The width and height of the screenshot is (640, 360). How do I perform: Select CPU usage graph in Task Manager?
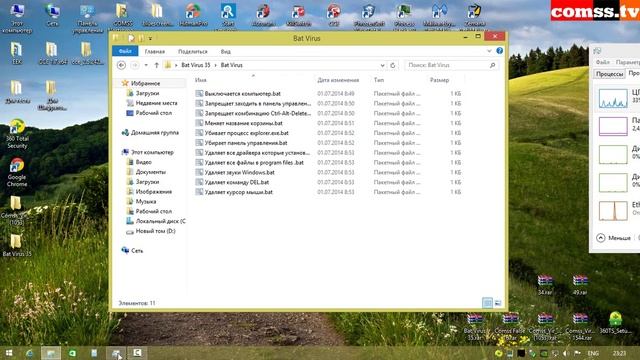pyautogui.click(x=613, y=98)
